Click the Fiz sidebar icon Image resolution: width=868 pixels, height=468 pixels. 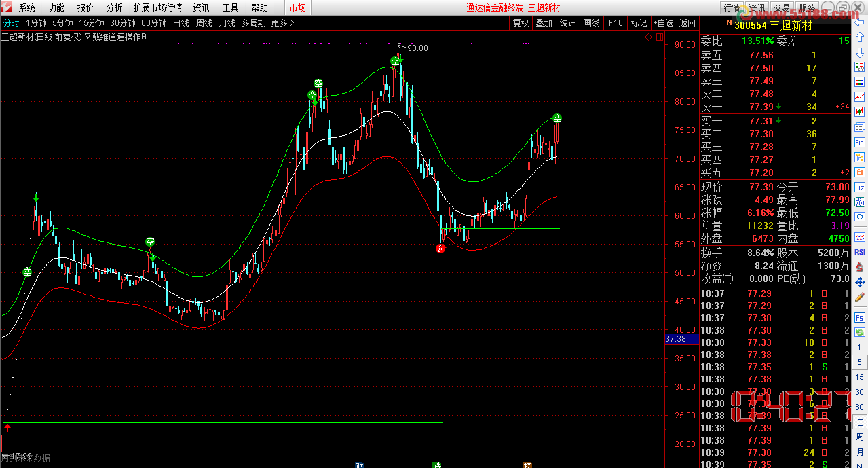(860, 187)
